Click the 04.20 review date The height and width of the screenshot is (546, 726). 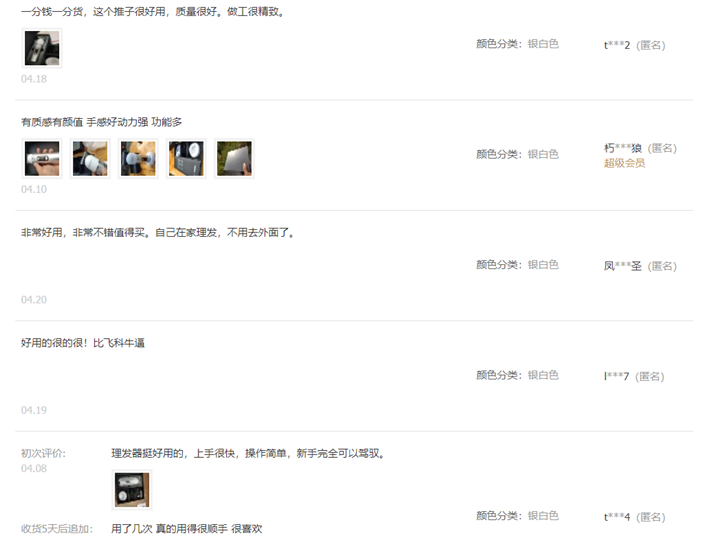click(34, 300)
